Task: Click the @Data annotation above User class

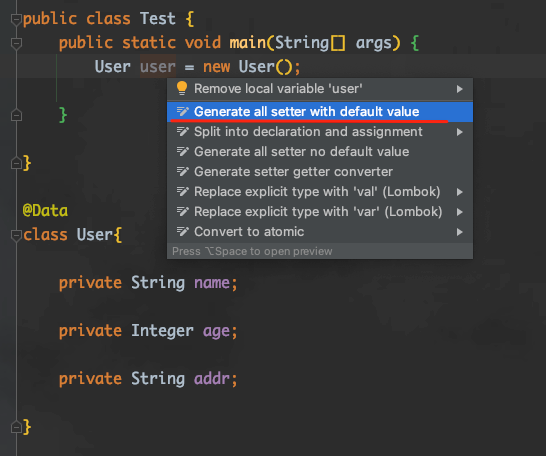Action: [x=45, y=211]
